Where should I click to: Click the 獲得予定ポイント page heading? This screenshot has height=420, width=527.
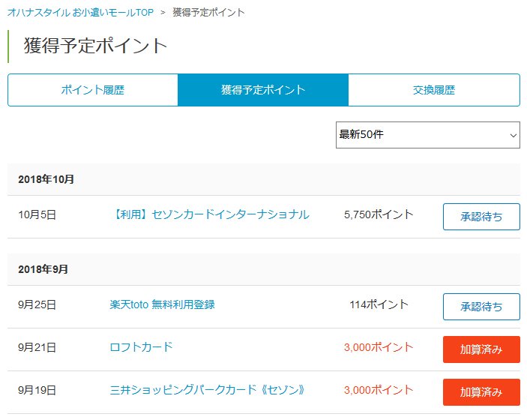(x=95, y=46)
